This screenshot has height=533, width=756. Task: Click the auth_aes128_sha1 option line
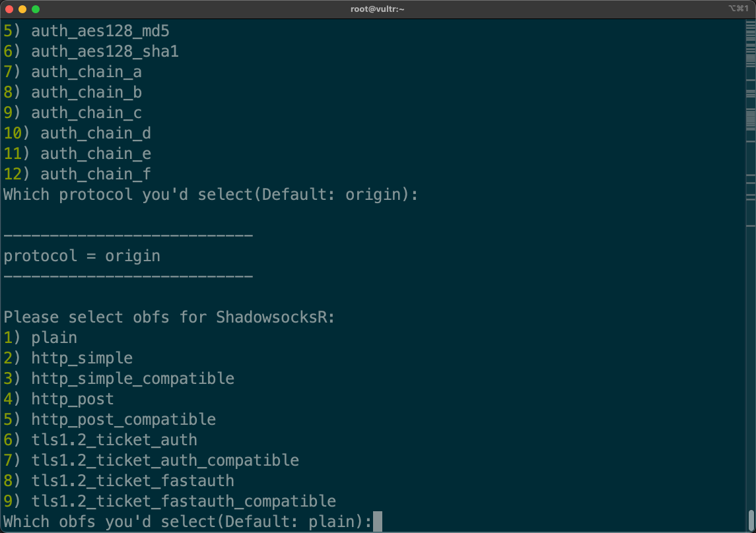[105, 51]
